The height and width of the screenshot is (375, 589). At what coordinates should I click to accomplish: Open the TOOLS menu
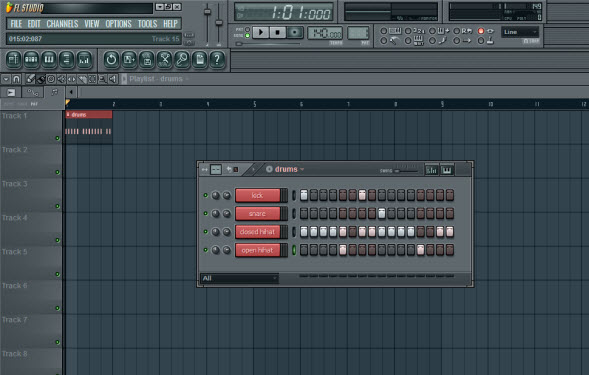(x=147, y=24)
